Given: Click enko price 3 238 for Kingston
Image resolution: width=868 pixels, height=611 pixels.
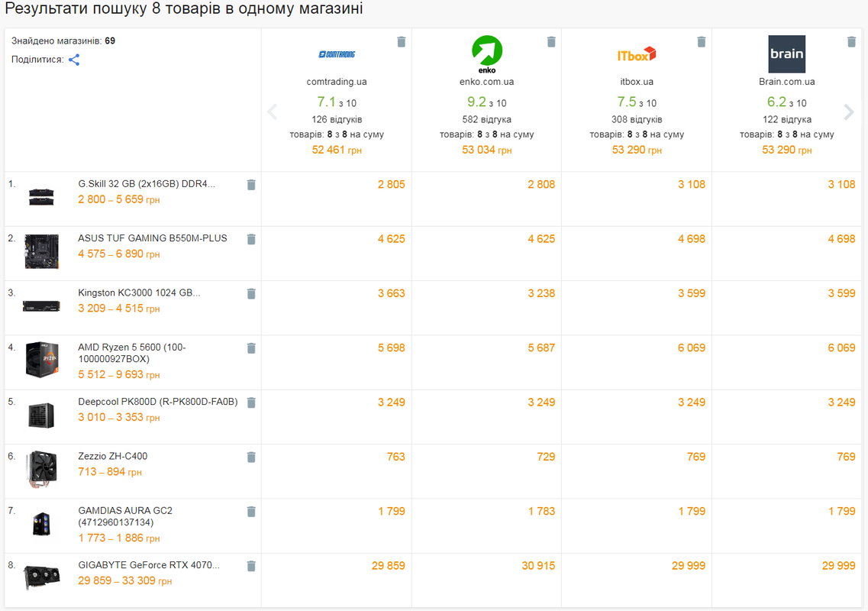Looking at the screenshot, I should coord(541,293).
